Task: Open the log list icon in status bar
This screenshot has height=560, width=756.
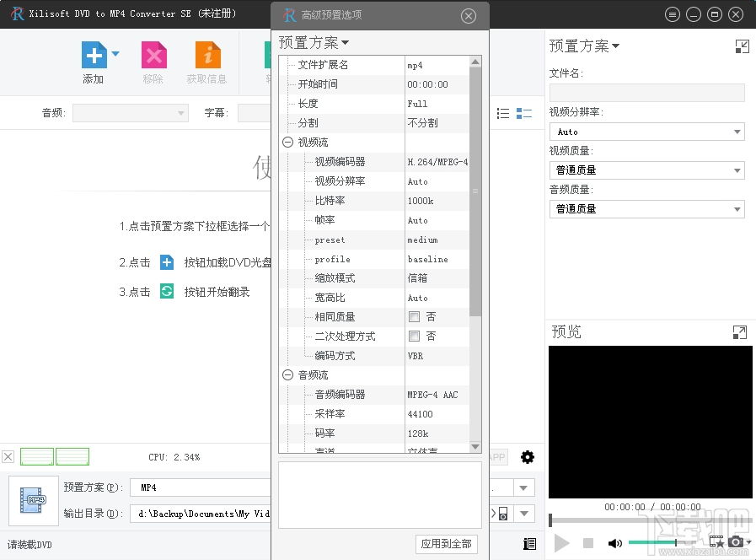Action: (x=529, y=544)
